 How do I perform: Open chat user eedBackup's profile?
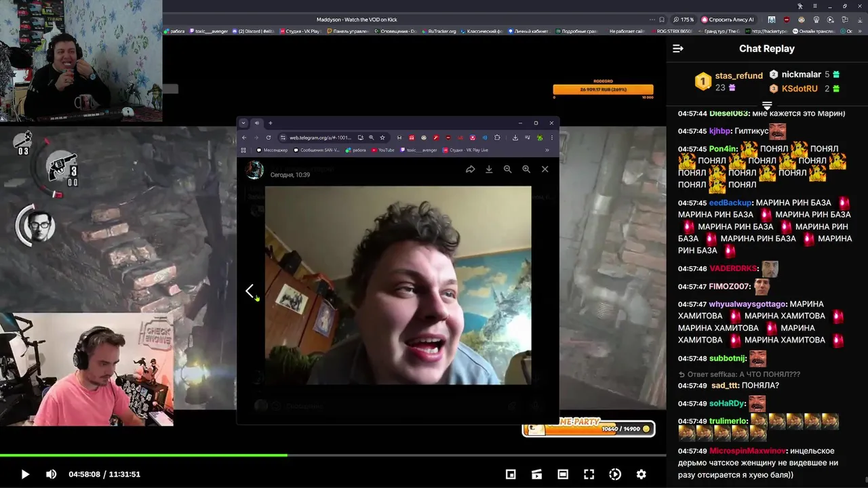(x=730, y=203)
